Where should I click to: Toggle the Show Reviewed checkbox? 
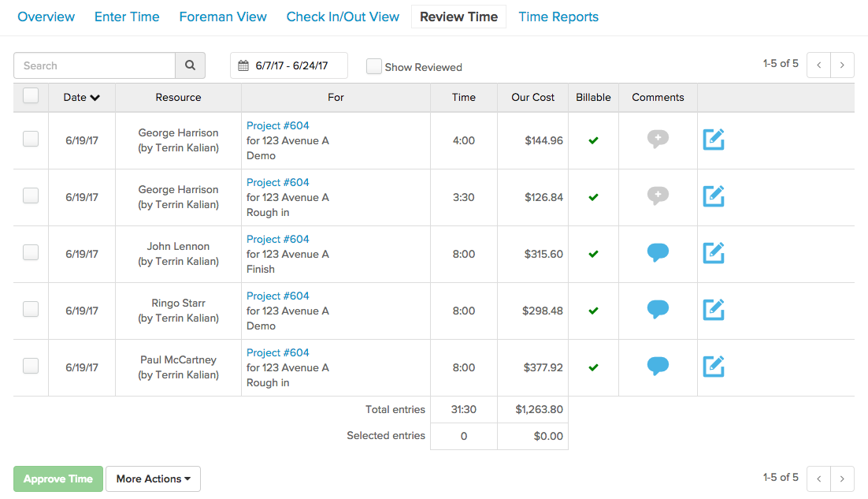[x=374, y=67]
